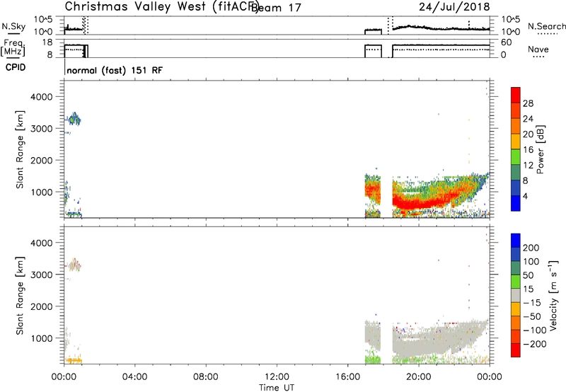Click the Velocity [m s-1] color bar title
The height and width of the screenshot is (392, 566).
(553, 295)
